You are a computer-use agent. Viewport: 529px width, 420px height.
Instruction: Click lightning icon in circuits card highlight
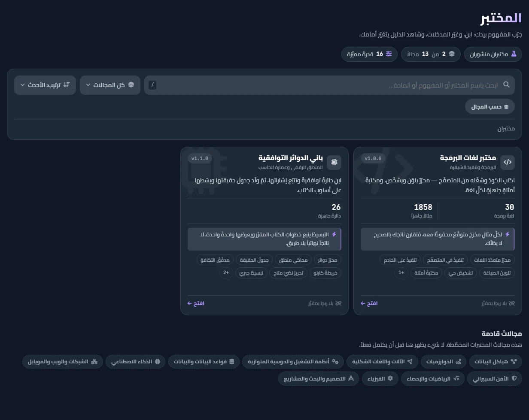(x=334, y=235)
